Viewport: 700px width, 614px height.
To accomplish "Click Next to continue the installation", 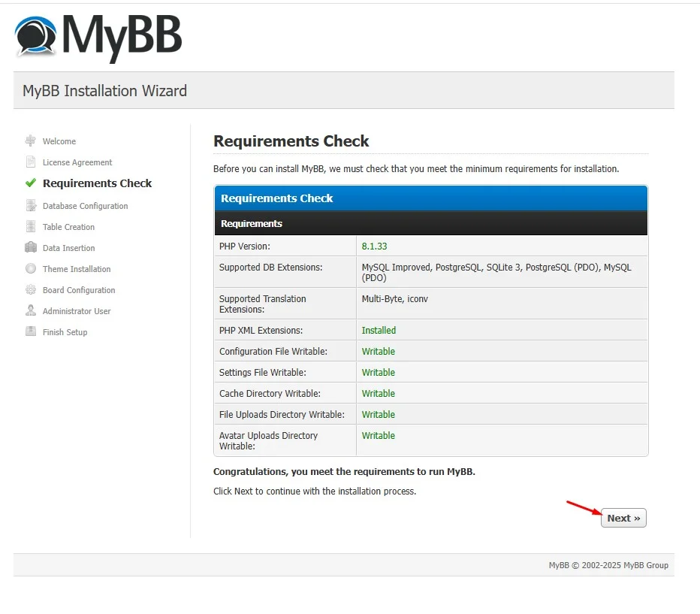I will pyautogui.click(x=623, y=518).
